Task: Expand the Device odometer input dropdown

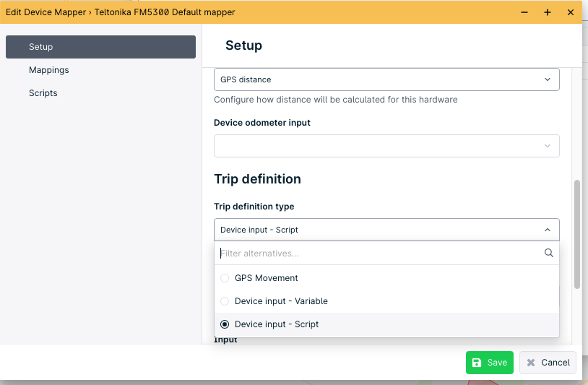Action: [386, 146]
